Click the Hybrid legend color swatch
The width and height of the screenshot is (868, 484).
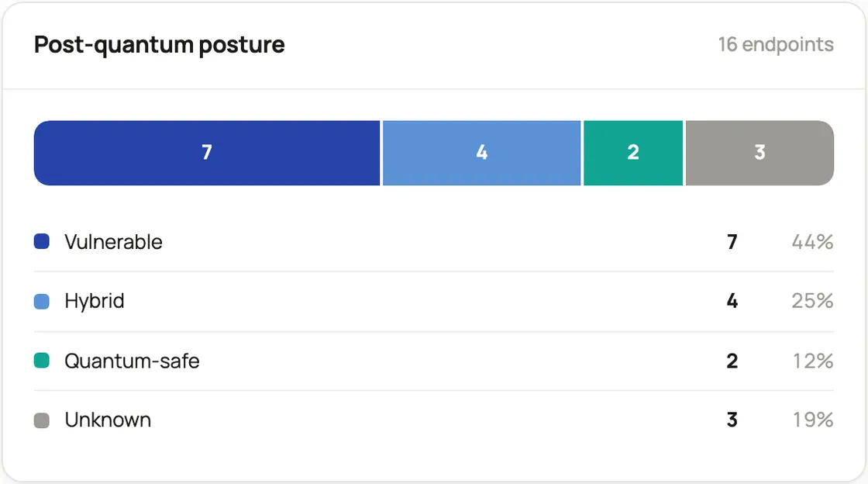pyautogui.click(x=42, y=301)
